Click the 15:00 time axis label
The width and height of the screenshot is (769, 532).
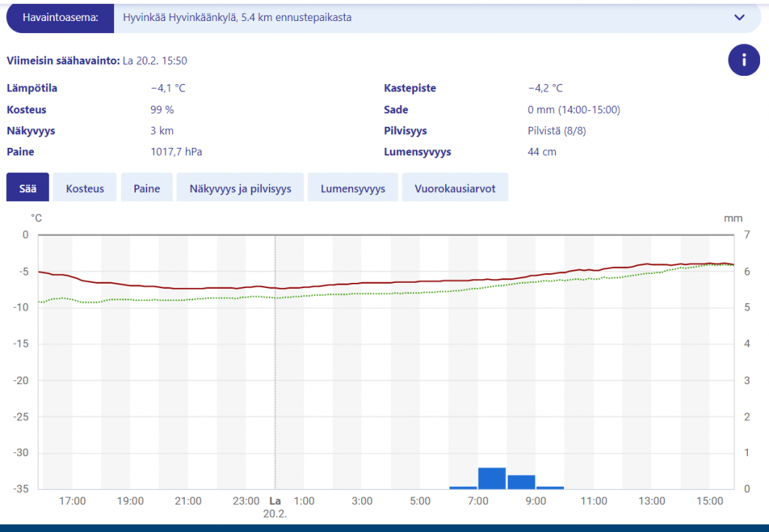[x=710, y=501]
